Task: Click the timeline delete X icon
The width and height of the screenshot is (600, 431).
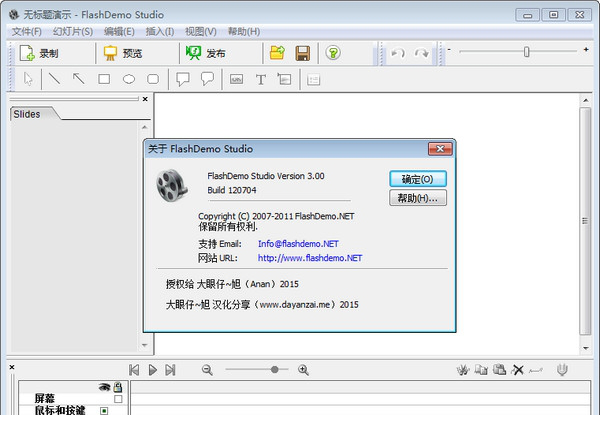Action: (x=518, y=370)
